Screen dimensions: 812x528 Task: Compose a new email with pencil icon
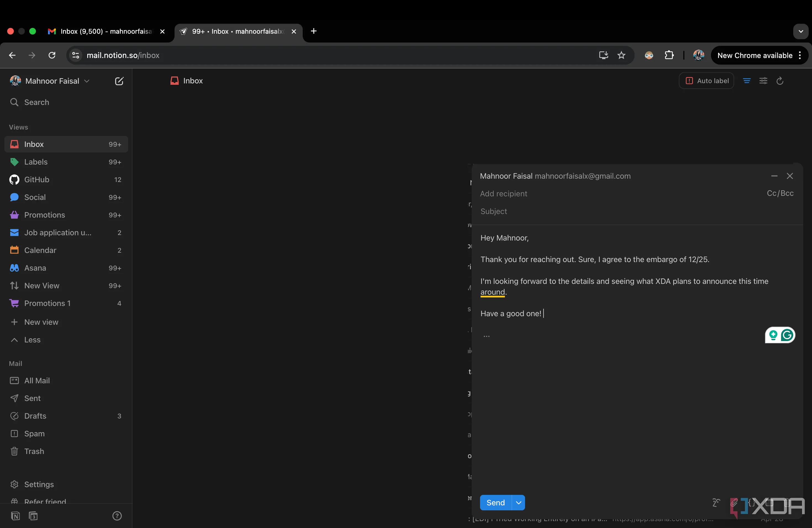(x=119, y=81)
